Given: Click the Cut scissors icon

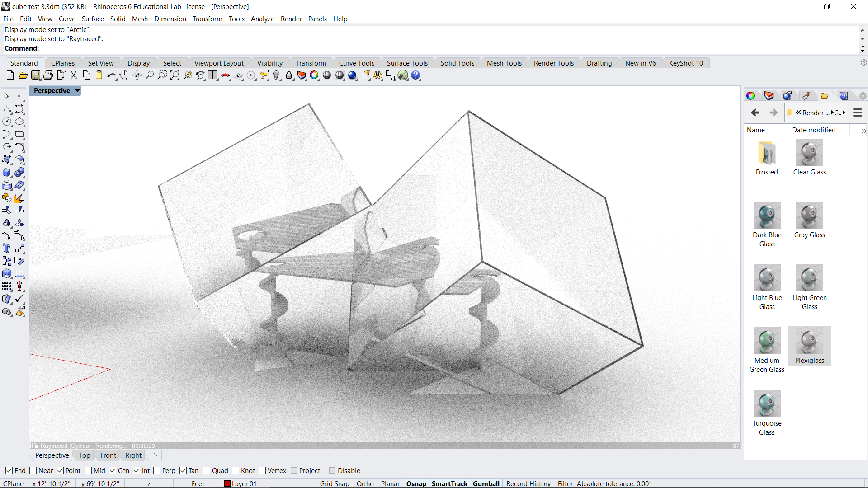Looking at the screenshot, I should (74, 75).
